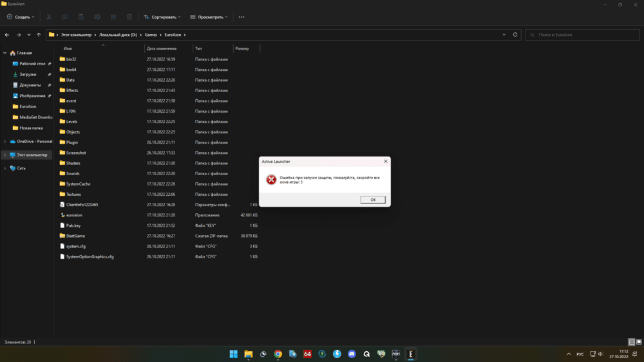
Task: Click the red error icon in the dialog
Action: (x=271, y=180)
